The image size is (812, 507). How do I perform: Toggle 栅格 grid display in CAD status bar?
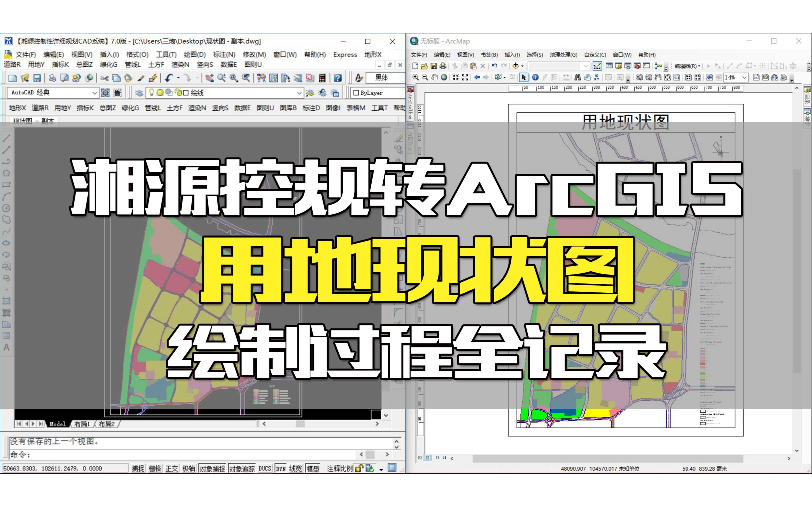[155, 469]
